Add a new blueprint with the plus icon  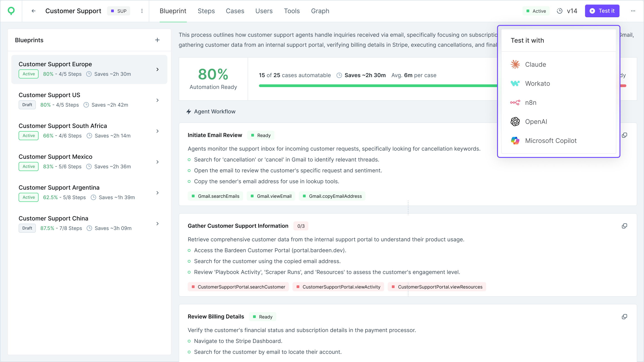tap(157, 40)
